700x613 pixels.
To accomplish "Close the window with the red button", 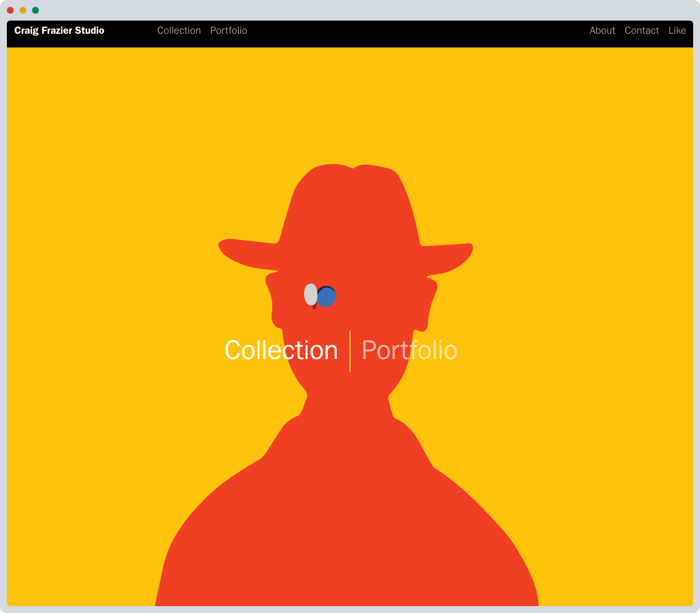I will tap(10, 10).
